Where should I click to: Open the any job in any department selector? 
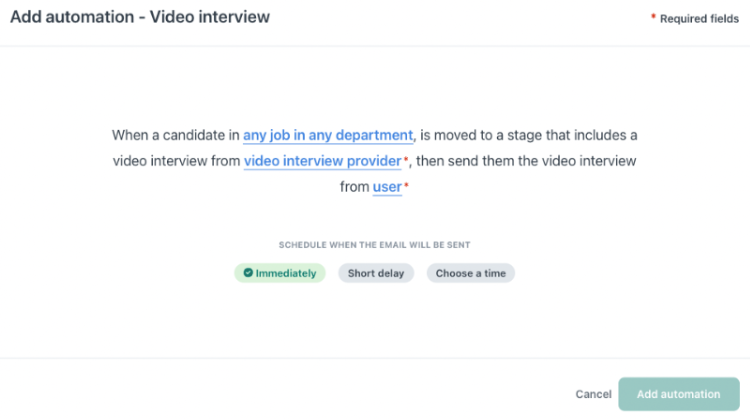click(x=328, y=135)
